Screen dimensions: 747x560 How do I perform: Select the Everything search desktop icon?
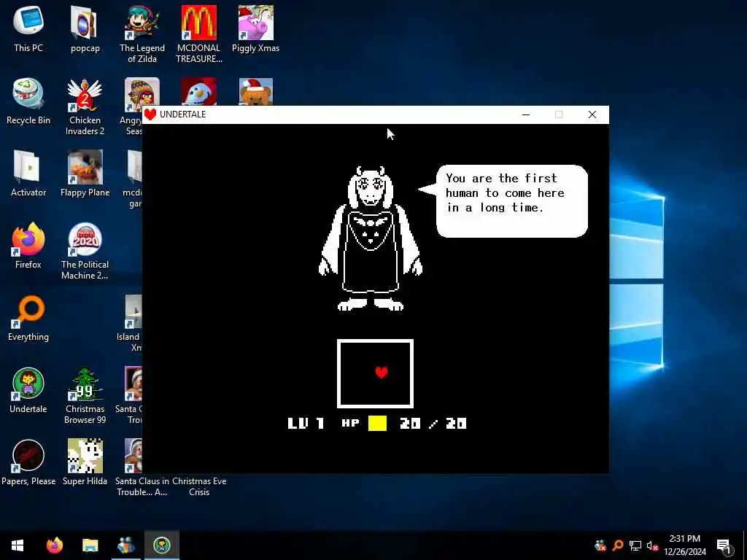28,318
